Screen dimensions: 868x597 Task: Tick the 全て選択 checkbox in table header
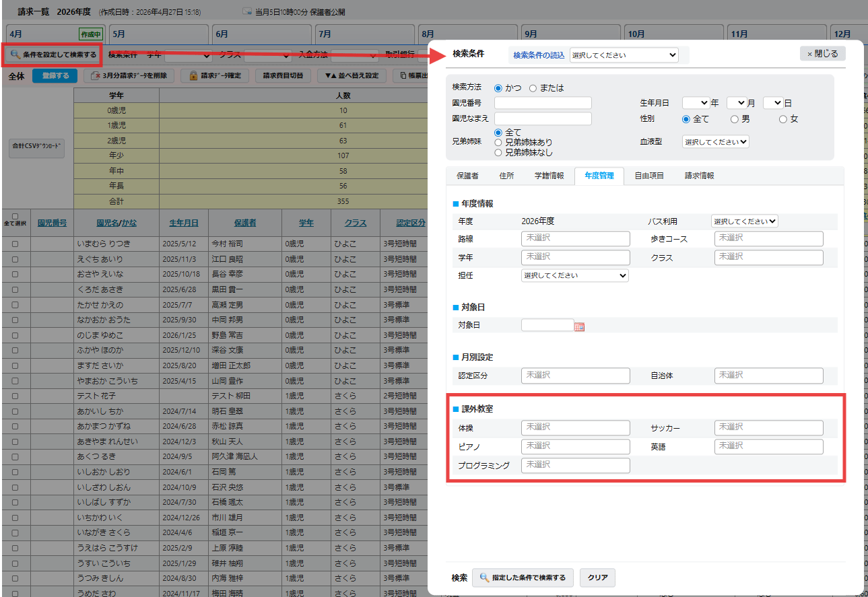(15, 217)
